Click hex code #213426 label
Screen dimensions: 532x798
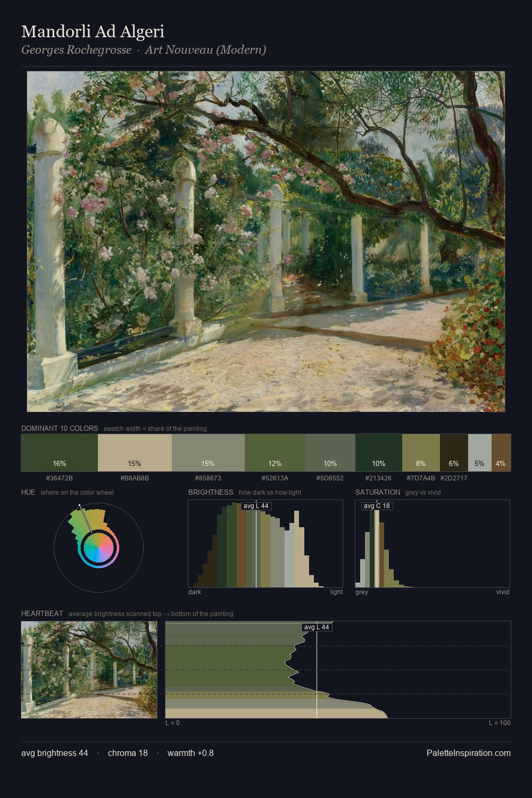(x=378, y=478)
